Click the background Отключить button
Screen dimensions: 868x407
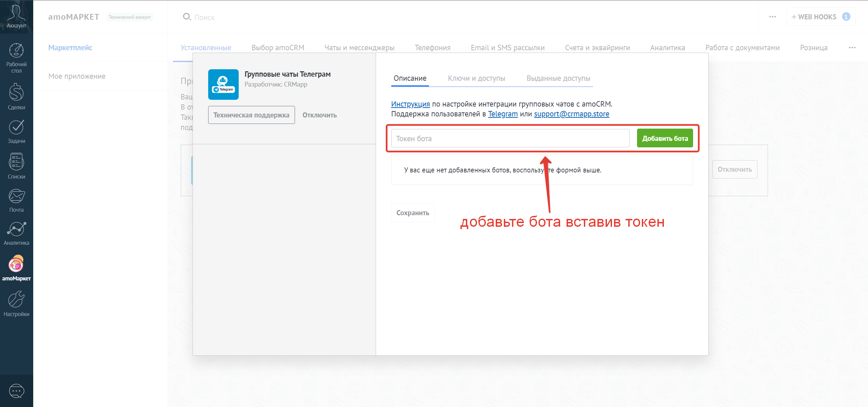(x=734, y=169)
